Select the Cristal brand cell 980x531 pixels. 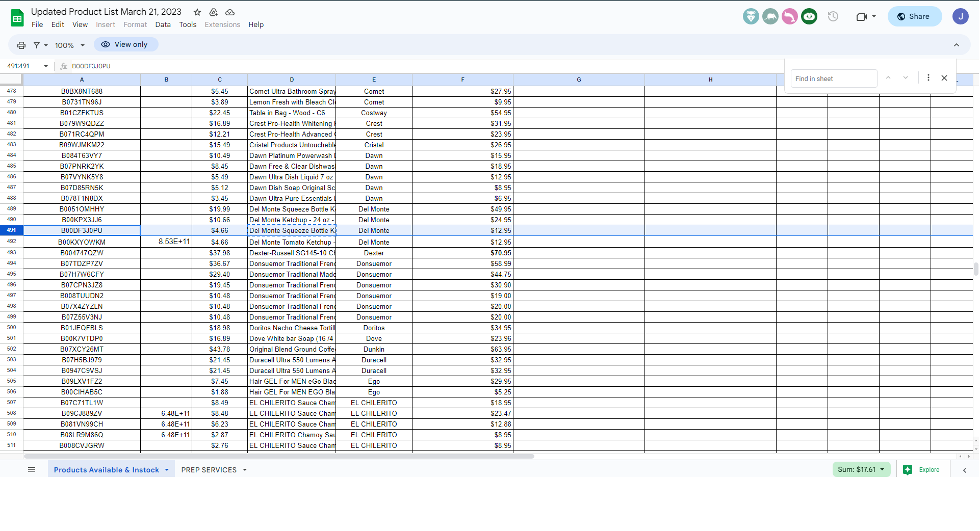(x=374, y=145)
